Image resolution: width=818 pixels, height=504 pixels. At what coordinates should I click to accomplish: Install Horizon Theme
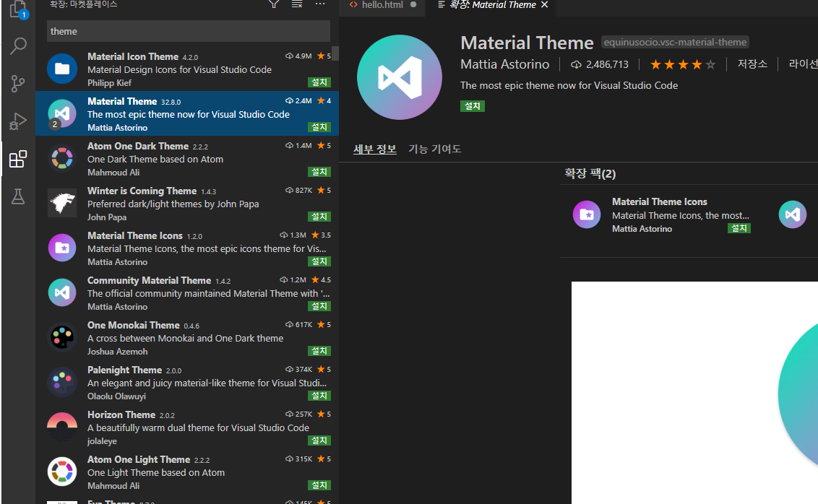point(319,441)
